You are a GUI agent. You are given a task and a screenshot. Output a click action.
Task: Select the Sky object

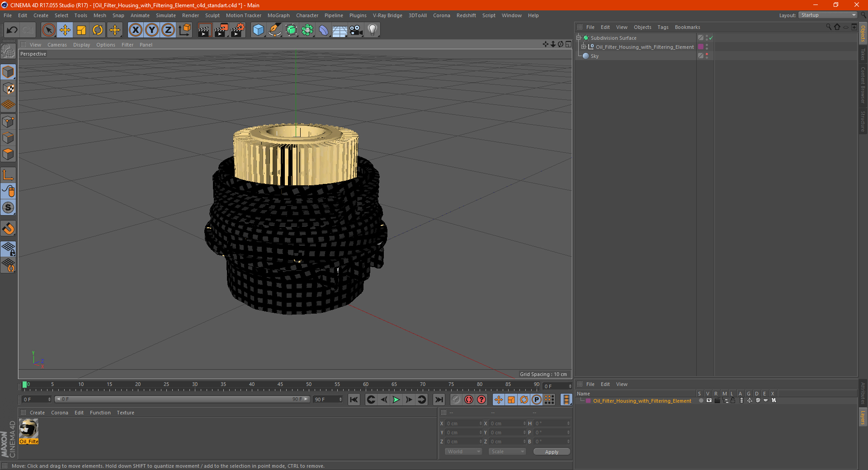click(594, 56)
